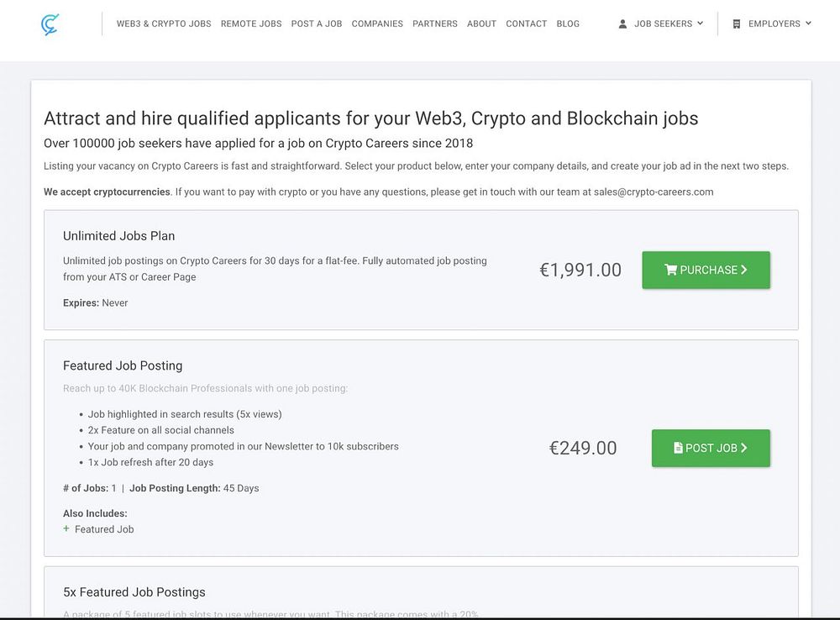This screenshot has width=840, height=620.
Task: Click the Job Seekers person icon
Action: [622, 24]
